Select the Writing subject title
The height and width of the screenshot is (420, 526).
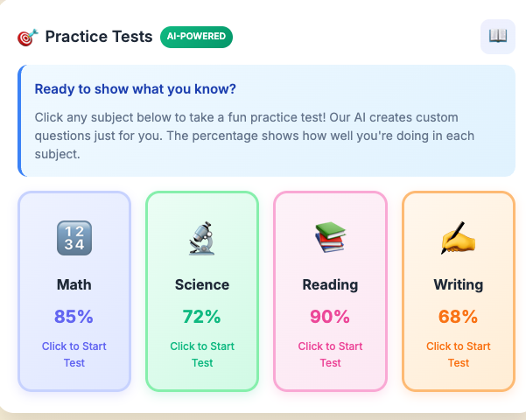tap(458, 284)
